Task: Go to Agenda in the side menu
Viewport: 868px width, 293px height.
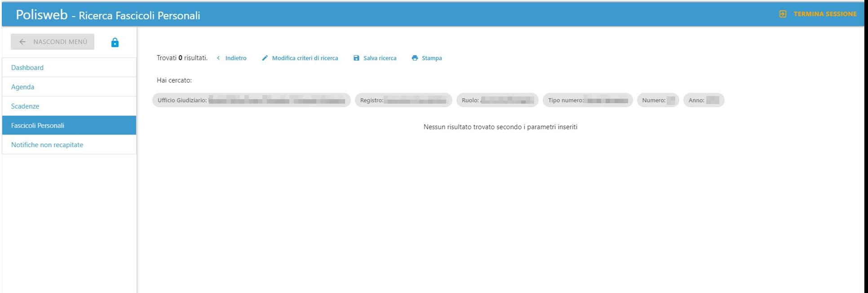Action: [x=22, y=87]
